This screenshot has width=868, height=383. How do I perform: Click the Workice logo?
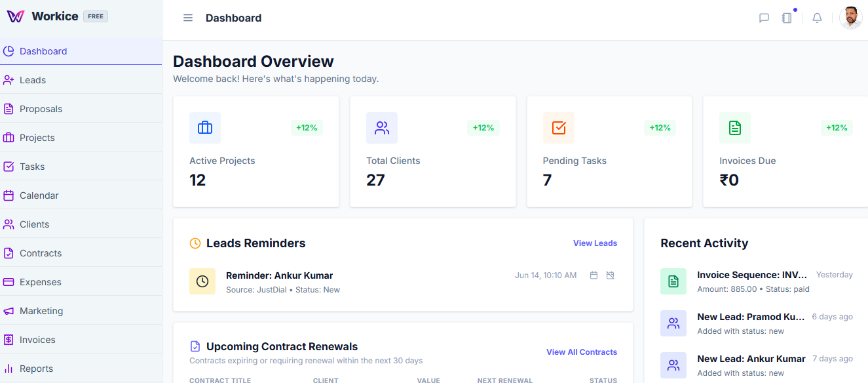pyautogui.click(x=16, y=16)
